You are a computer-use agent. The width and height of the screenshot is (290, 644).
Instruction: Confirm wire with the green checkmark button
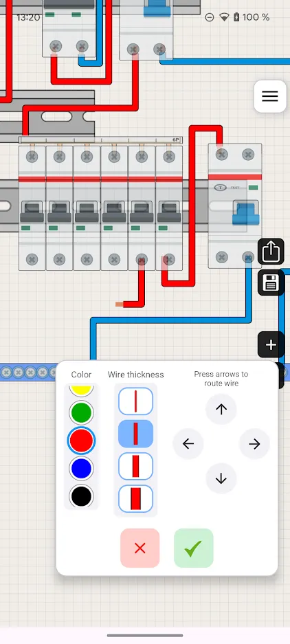pos(194,548)
